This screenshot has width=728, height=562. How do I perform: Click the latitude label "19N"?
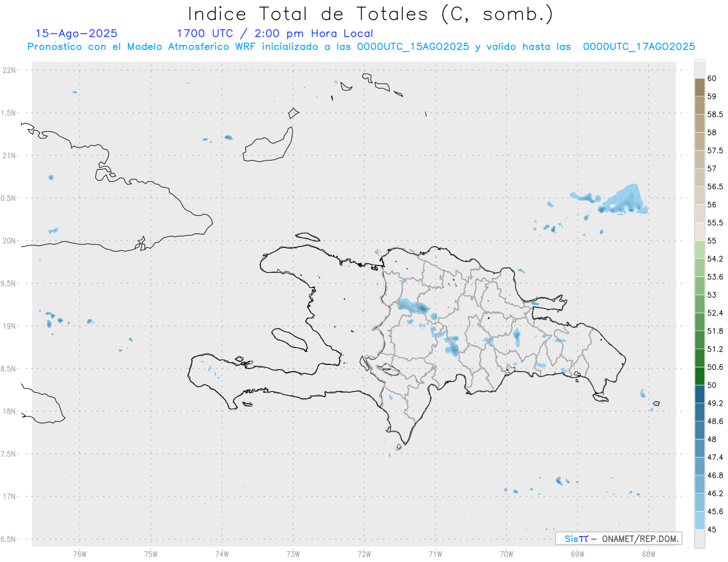10,326
